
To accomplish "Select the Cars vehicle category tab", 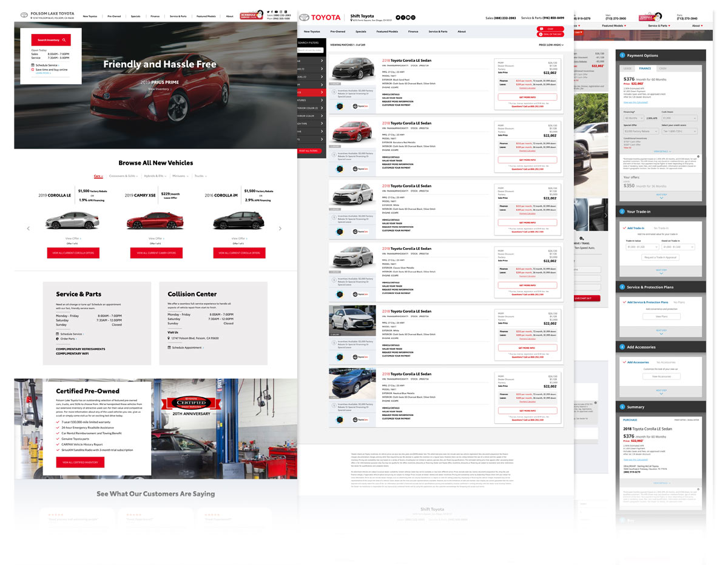I will click(98, 176).
